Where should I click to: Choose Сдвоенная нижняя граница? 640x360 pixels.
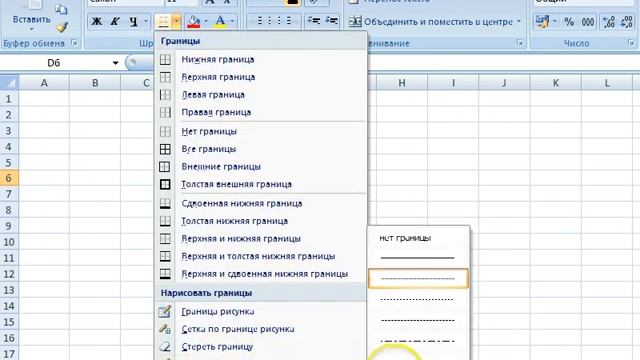[261, 203]
